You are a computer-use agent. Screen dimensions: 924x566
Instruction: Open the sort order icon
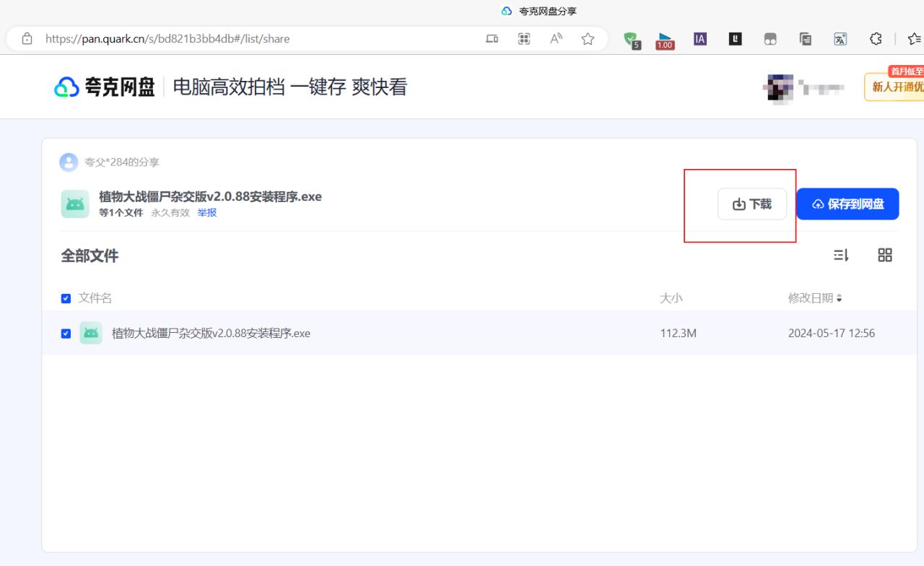point(841,255)
